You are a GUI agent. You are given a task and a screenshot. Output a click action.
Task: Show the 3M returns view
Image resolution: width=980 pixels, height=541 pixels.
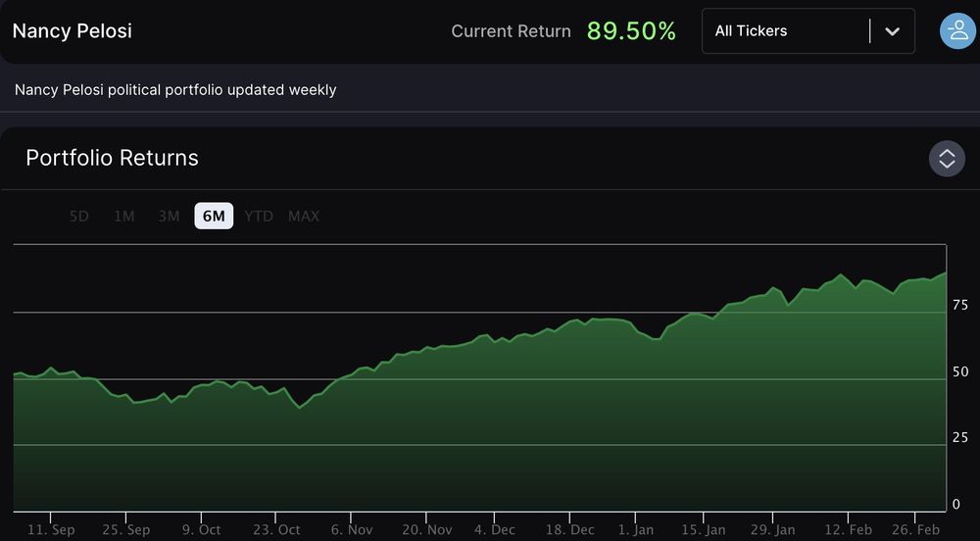[169, 216]
